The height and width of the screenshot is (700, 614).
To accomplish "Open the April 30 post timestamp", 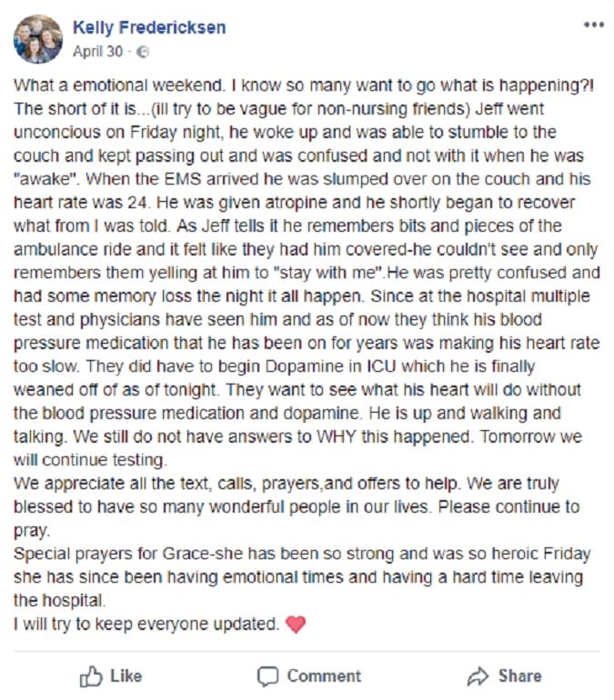I will tap(98, 51).
